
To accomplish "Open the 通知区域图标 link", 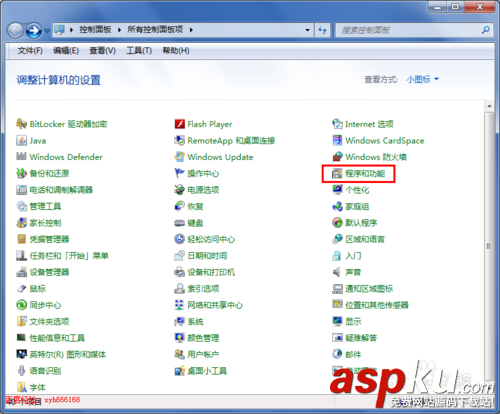I will (x=369, y=289).
